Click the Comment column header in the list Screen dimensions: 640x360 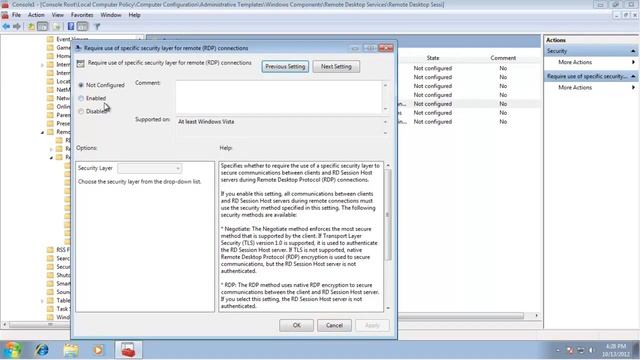pyautogui.click(x=503, y=58)
